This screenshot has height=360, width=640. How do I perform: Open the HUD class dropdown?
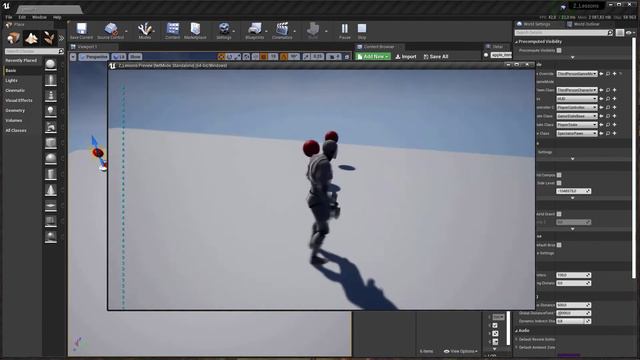577,99
